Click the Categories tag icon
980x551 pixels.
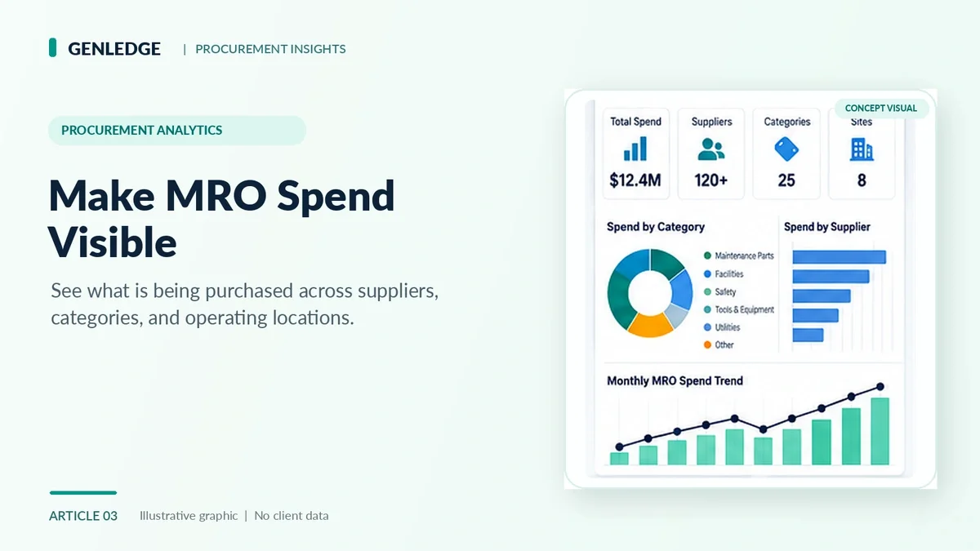(x=786, y=149)
